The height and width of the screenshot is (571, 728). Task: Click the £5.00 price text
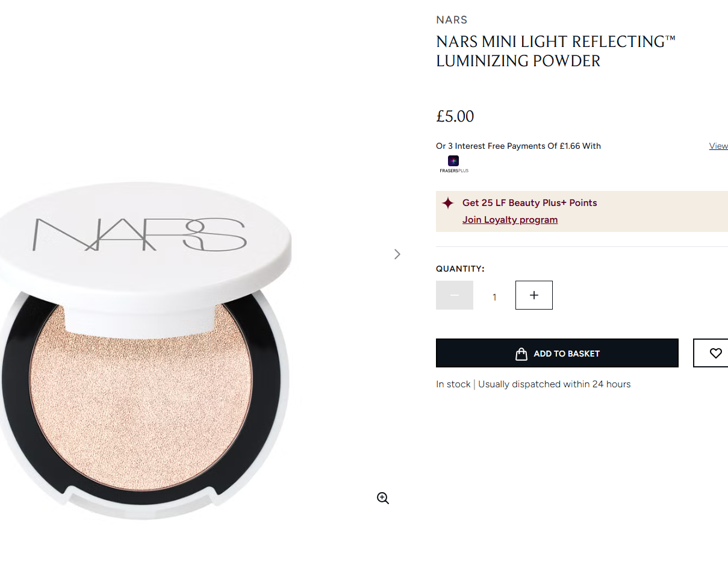click(x=455, y=116)
